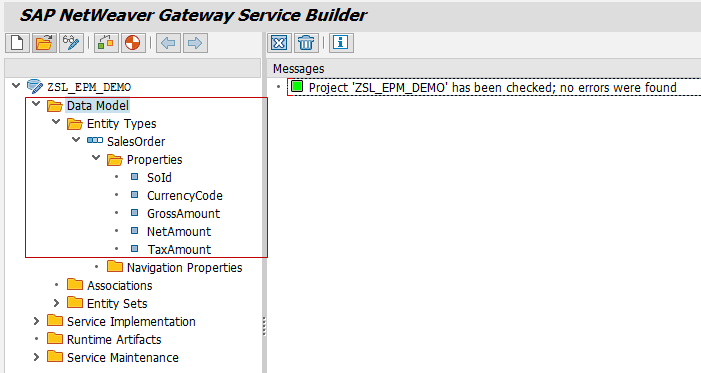Click the Service Maintenance folder icon

[x=55, y=356]
